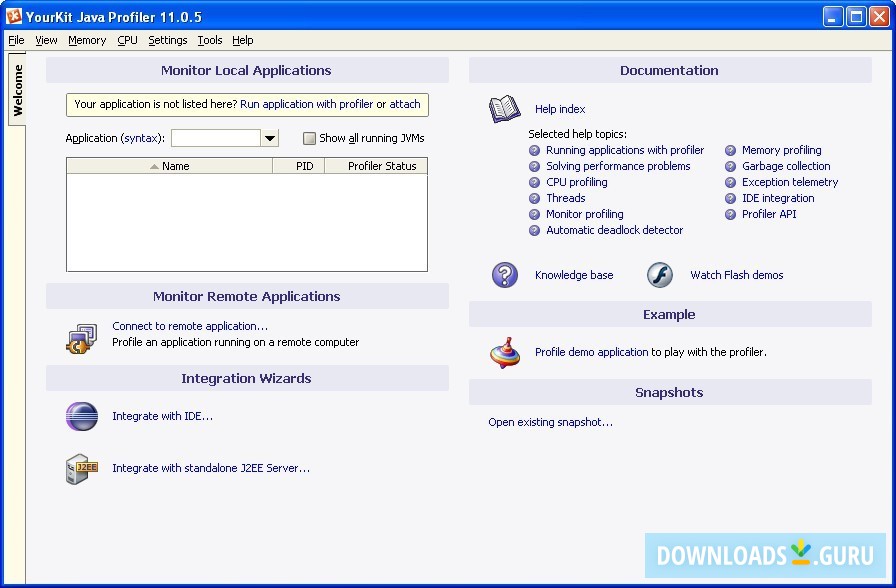The image size is (896, 588).
Task: Sort the applications table by Name column
Action: 170,166
